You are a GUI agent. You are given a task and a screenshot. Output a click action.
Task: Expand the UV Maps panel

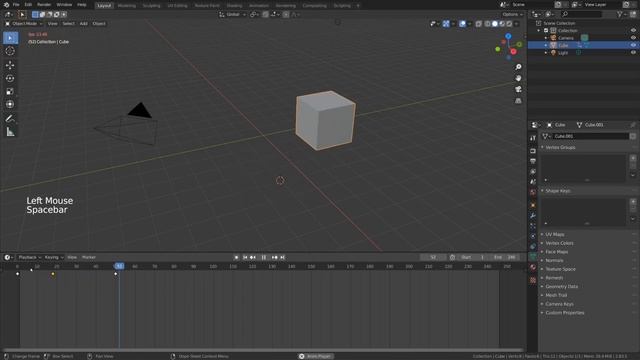[x=555, y=235]
